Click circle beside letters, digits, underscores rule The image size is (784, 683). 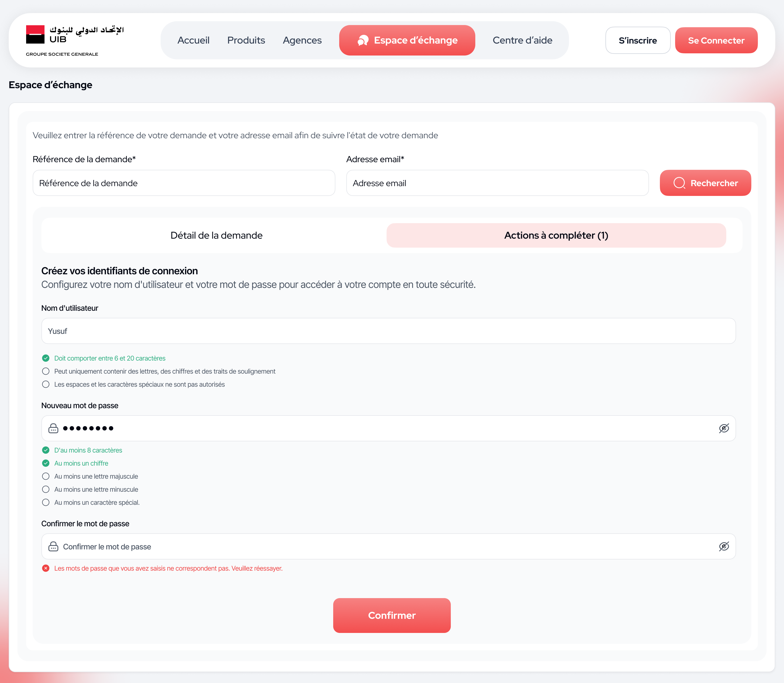coord(46,371)
